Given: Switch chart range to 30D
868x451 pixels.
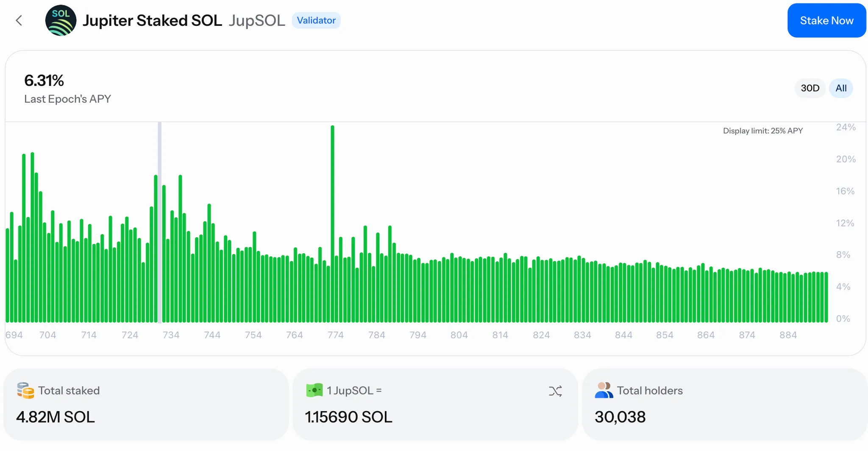Looking at the screenshot, I should [x=810, y=88].
